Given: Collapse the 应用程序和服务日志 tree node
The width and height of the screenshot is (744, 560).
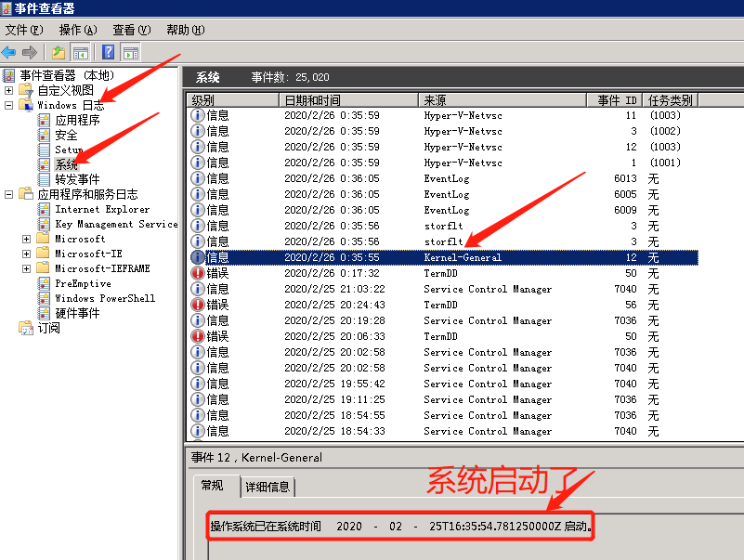Looking at the screenshot, I should 8,195.
